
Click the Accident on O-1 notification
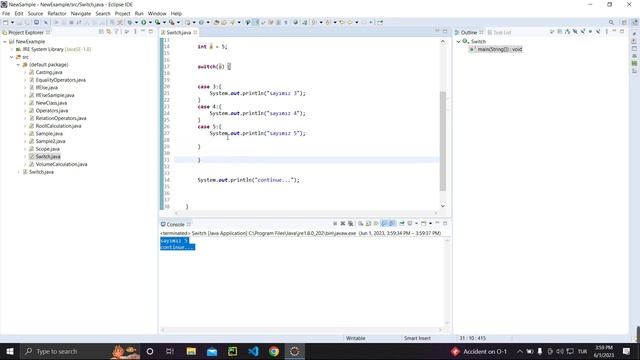tap(479, 351)
